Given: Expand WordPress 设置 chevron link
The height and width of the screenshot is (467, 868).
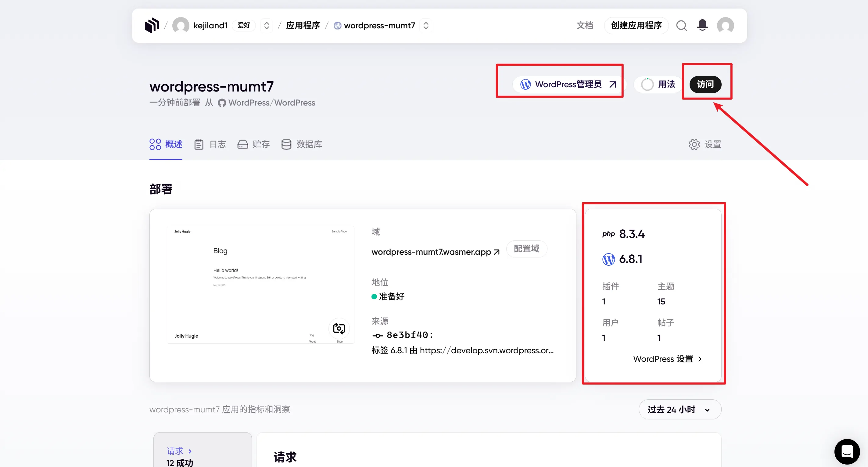Looking at the screenshot, I should pos(668,359).
